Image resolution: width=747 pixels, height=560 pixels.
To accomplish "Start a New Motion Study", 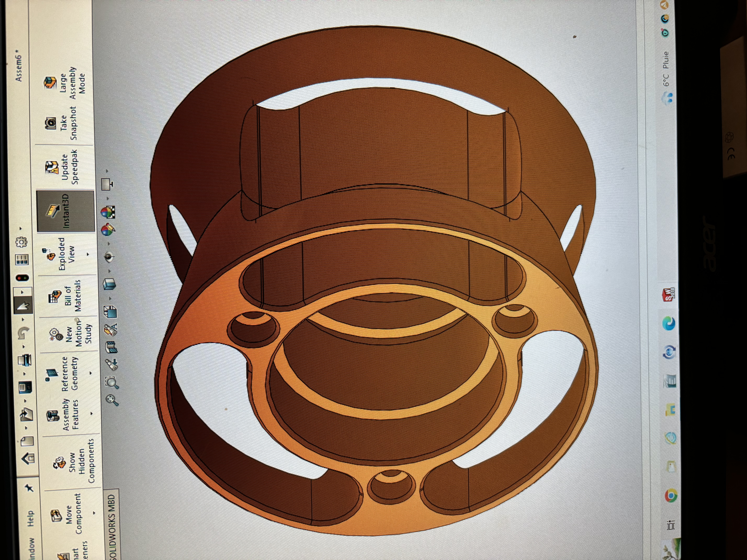I will pos(70,334).
